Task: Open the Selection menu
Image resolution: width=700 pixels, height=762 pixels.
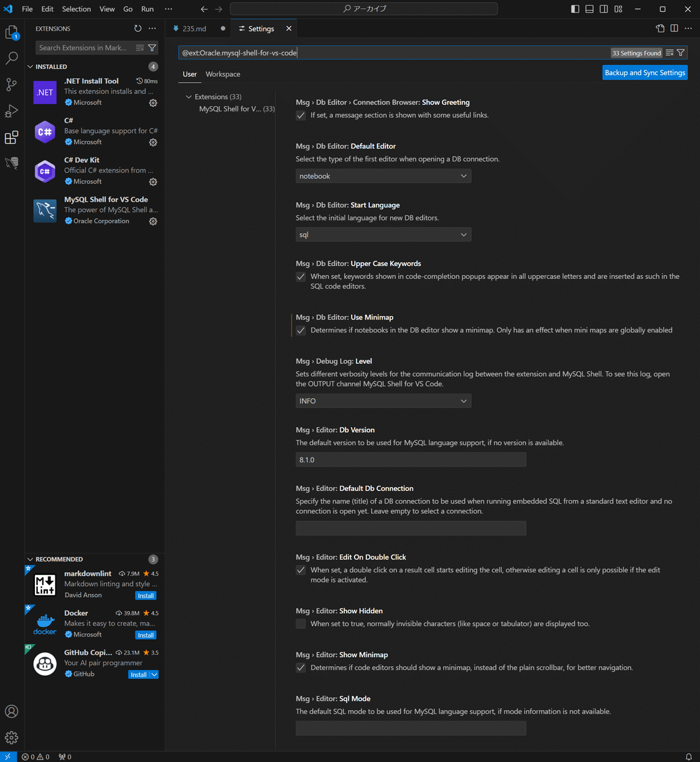Action: (76, 9)
